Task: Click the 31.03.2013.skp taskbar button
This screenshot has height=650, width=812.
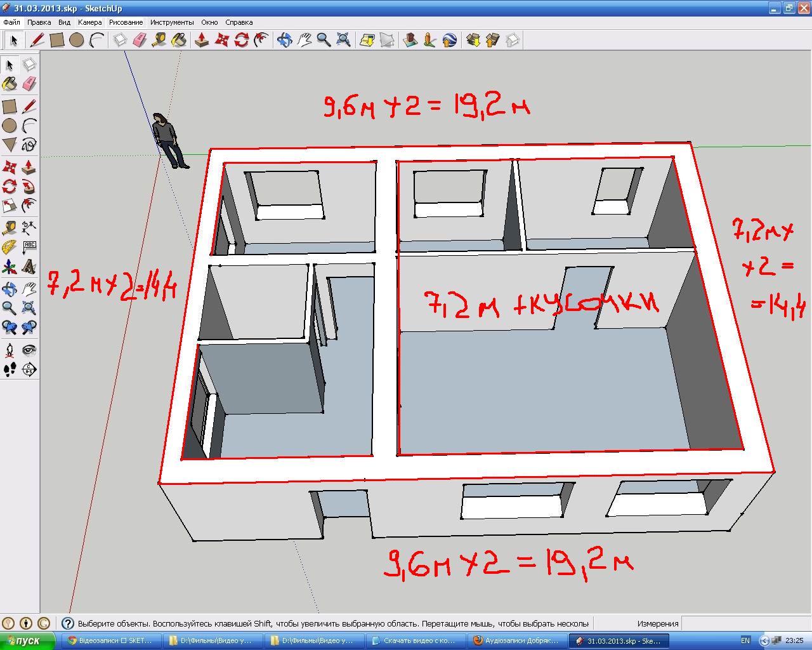Action: (x=619, y=640)
